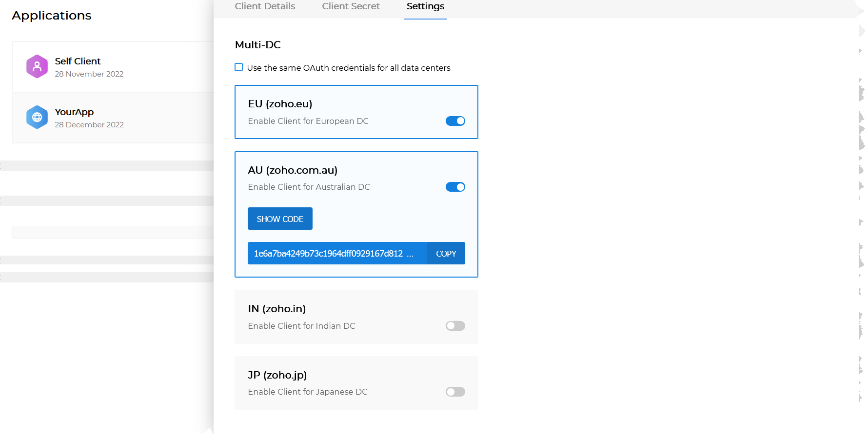Open the Self Client application
Screen dimensions: 868x441
pos(98,67)
